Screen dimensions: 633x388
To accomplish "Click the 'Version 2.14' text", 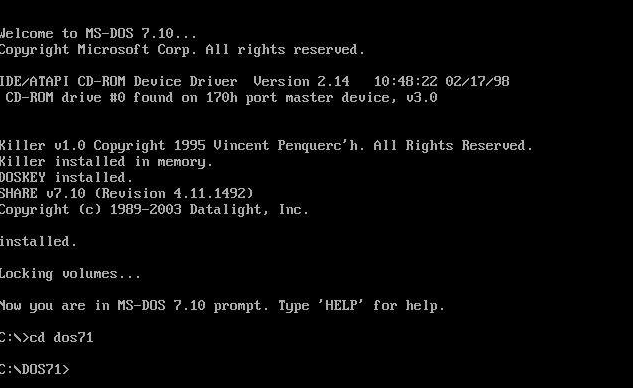I will 301,81.
